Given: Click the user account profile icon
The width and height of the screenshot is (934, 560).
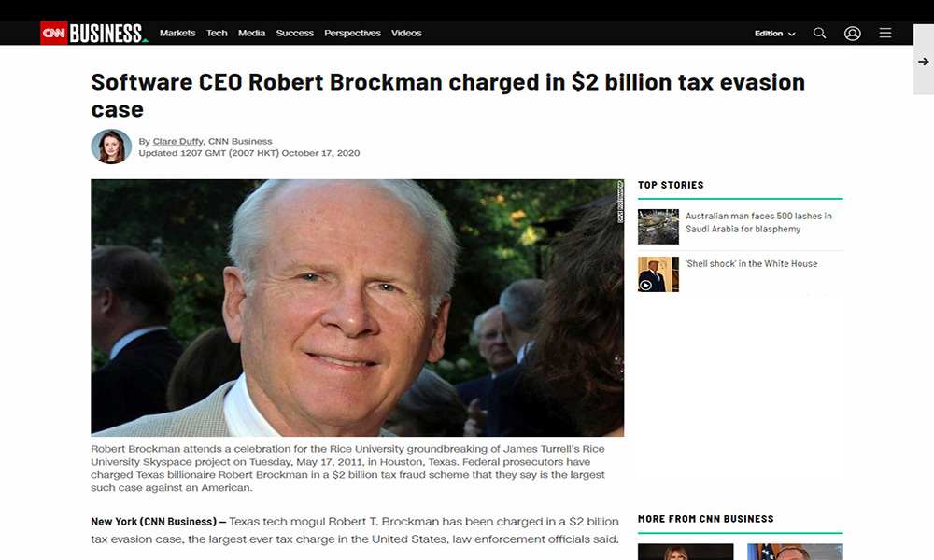Looking at the screenshot, I should coord(852,33).
